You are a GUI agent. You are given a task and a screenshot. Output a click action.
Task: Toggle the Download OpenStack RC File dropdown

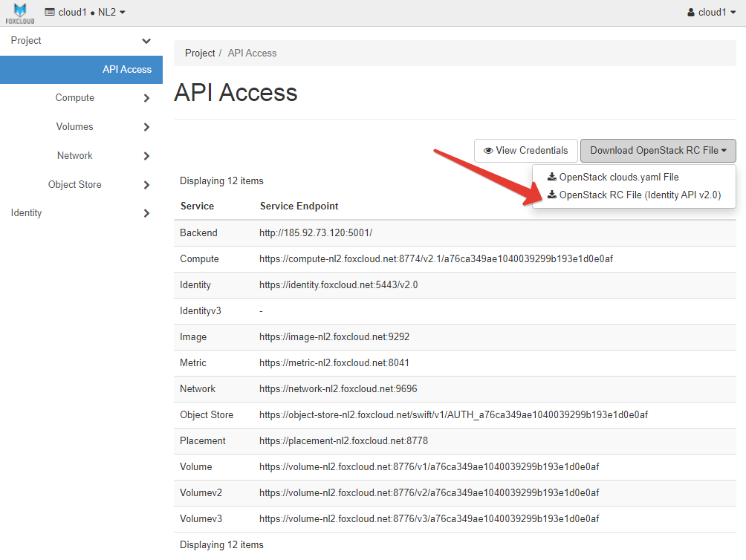(658, 151)
